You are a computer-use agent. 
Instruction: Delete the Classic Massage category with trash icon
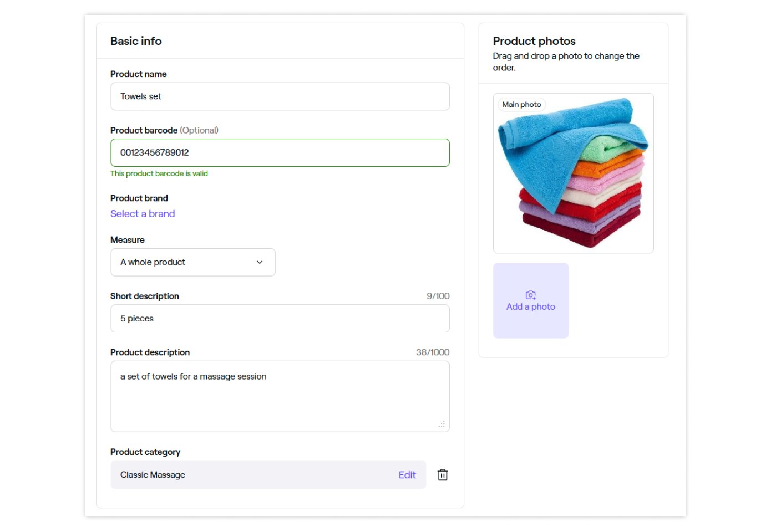pyautogui.click(x=442, y=475)
